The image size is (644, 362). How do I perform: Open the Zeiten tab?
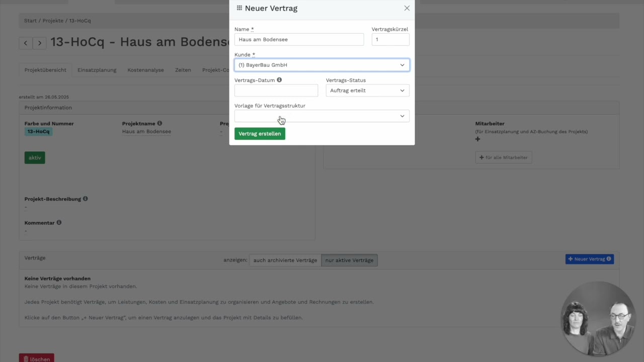coord(183,70)
